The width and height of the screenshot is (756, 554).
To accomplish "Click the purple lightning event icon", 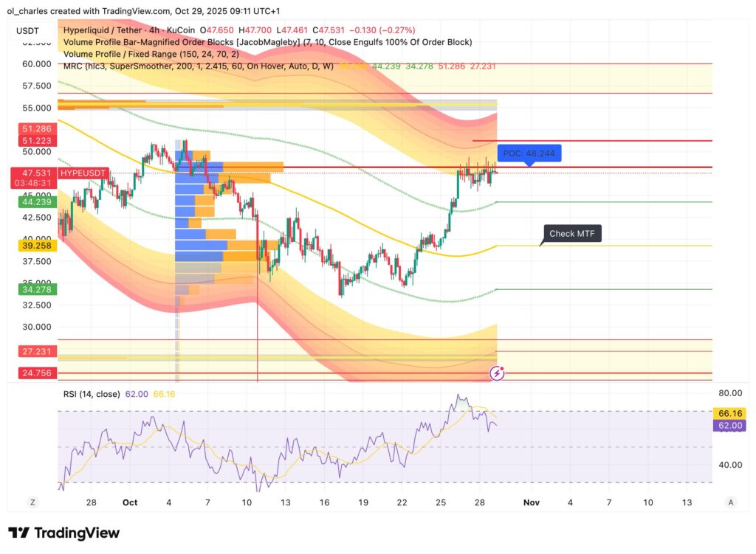I will pos(497,373).
